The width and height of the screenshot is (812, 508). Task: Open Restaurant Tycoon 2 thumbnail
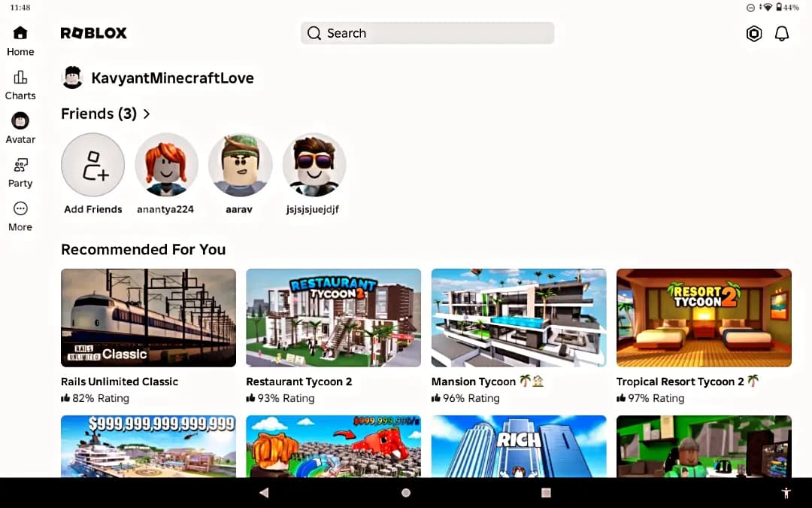[x=334, y=318]
